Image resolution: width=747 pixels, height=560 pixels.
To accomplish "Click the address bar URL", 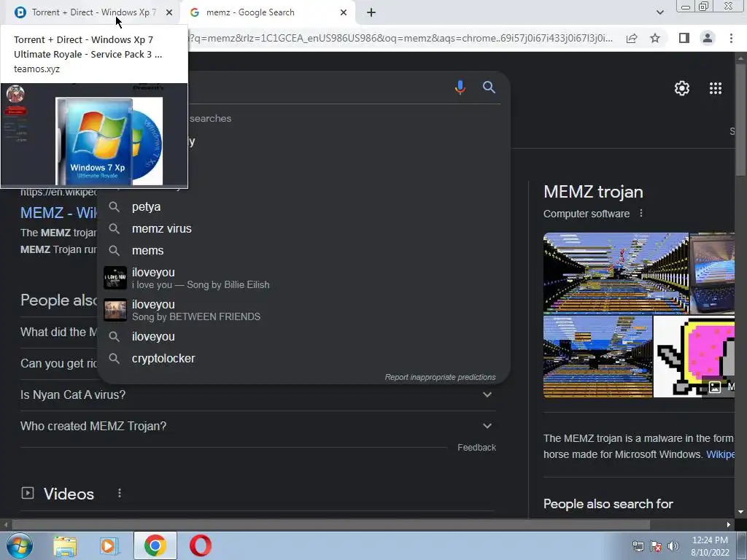I will pos(400,38).
